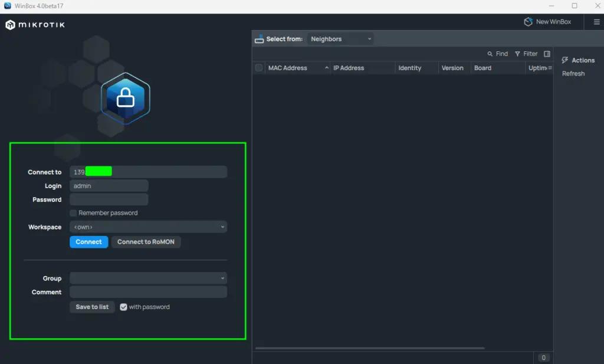Screen dimensions: 604x364
Task: Sort by the Board column
Action: coord(498,68)
